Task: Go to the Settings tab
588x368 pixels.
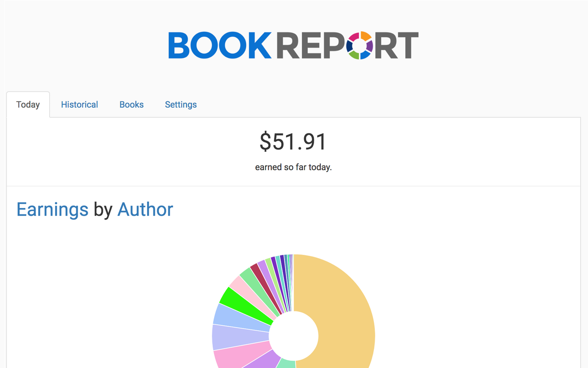Action: coord(181,104)
